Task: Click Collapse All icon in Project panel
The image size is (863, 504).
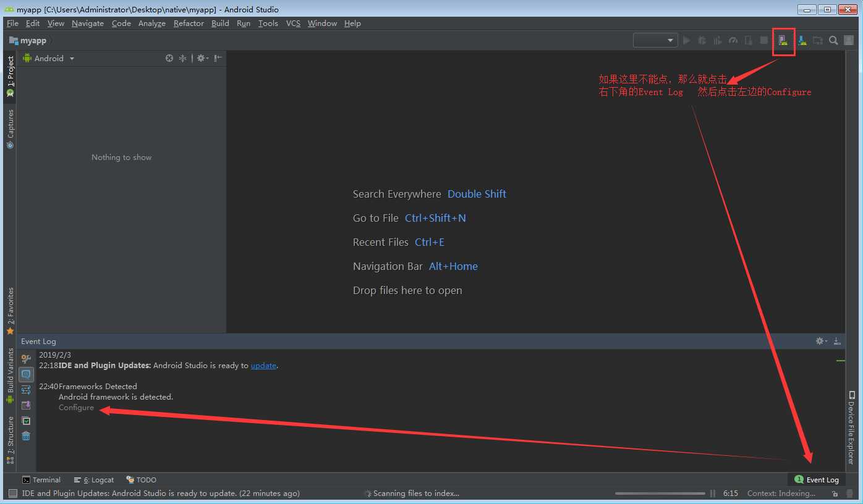Action: [182, 58]
